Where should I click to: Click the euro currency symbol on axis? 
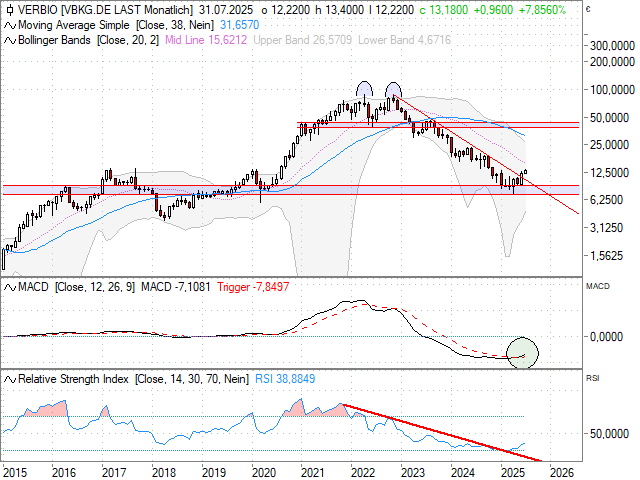(x=588, y=9)
